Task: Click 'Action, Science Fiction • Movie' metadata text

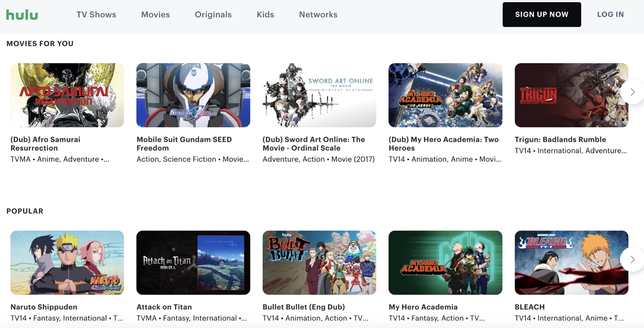Action: pos(193,159)
